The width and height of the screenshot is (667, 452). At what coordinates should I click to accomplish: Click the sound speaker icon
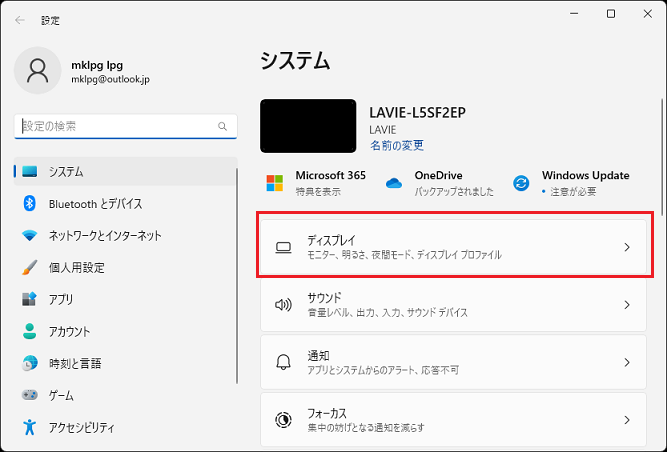point(283,305)
